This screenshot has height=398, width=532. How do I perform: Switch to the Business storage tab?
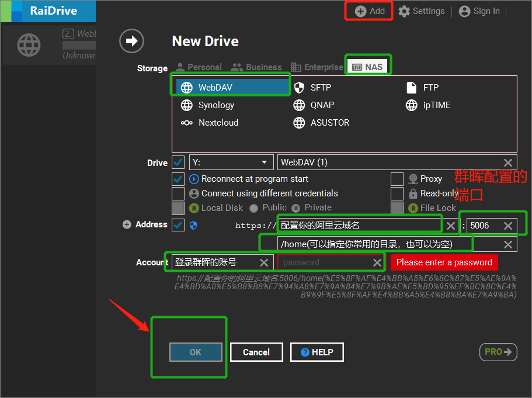pos(256,67)
